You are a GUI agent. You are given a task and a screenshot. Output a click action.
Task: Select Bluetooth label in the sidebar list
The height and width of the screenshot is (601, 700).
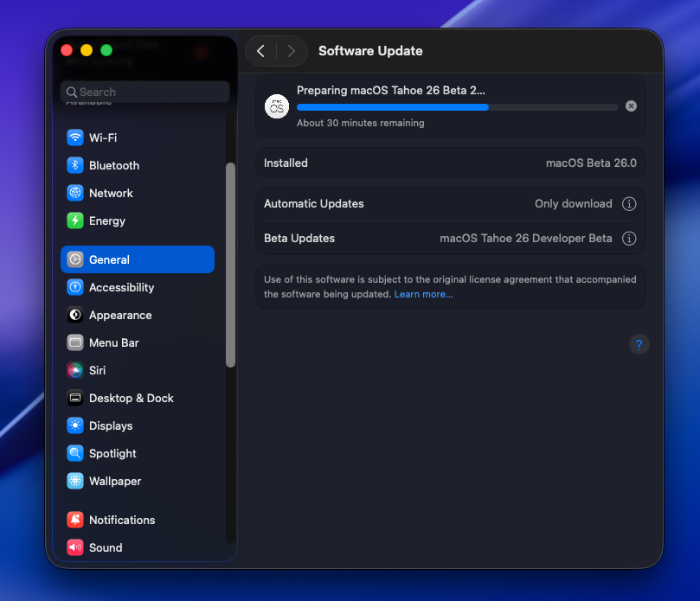(114, 165)
